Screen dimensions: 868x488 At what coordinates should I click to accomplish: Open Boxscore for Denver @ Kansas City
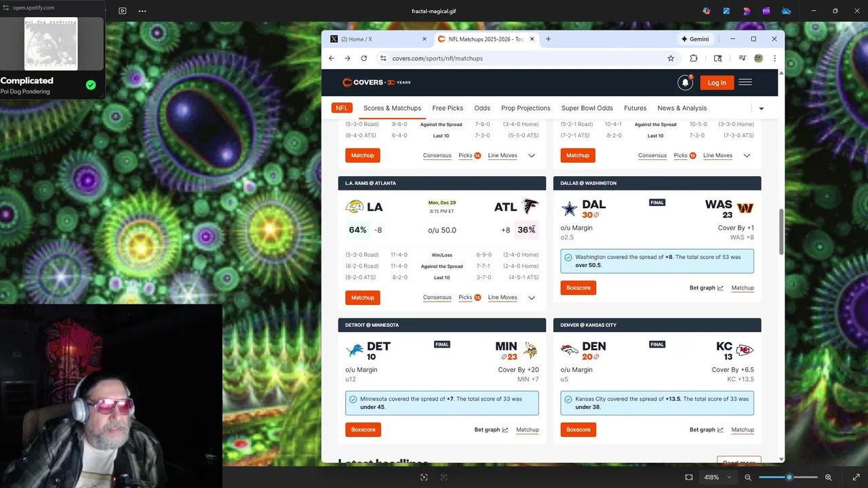tap(578, 430)
